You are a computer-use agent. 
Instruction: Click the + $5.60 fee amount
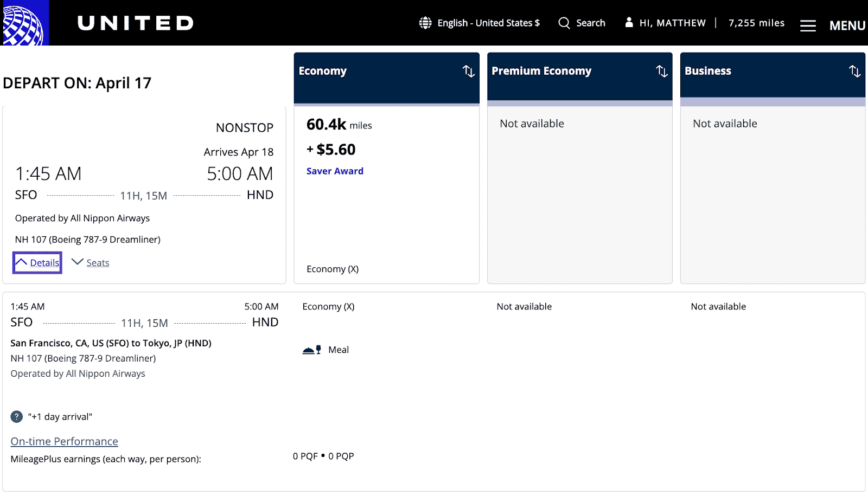pyautogui.click(x=331, y=150)
